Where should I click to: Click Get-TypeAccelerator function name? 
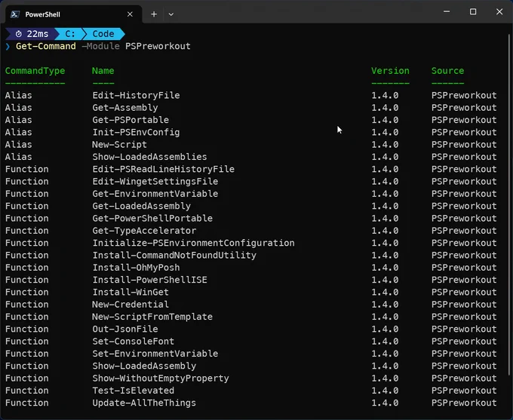[144, 231]
